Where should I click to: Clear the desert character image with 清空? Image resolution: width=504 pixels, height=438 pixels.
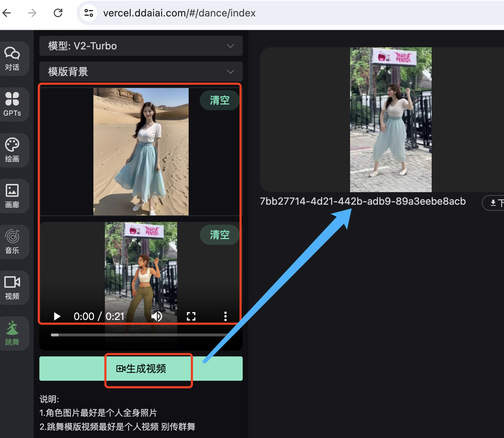click(x=219, y=100)
